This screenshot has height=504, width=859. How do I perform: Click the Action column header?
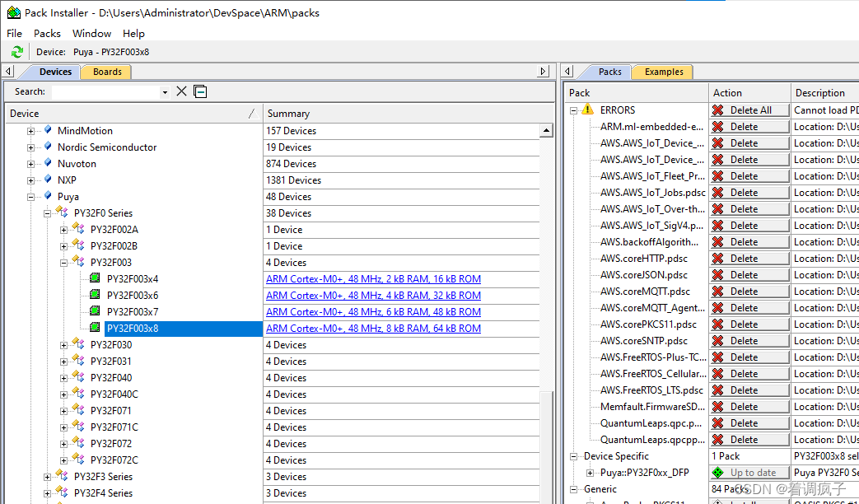click(x=749, y=92)
